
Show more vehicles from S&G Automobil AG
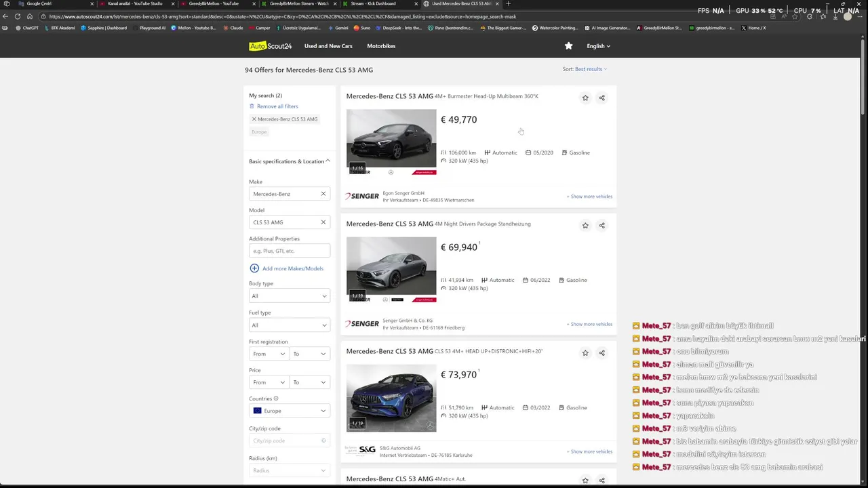(589, 451)
